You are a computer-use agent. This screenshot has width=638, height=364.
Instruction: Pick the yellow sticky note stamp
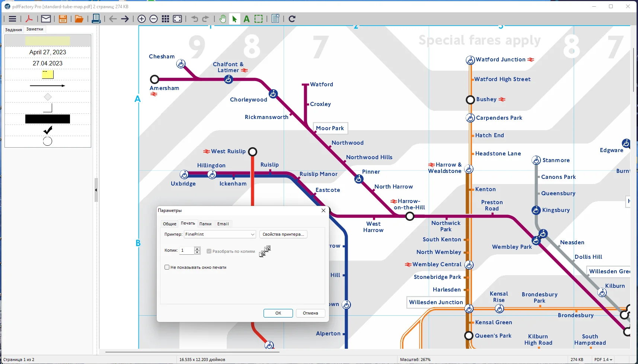coord(48,74)
